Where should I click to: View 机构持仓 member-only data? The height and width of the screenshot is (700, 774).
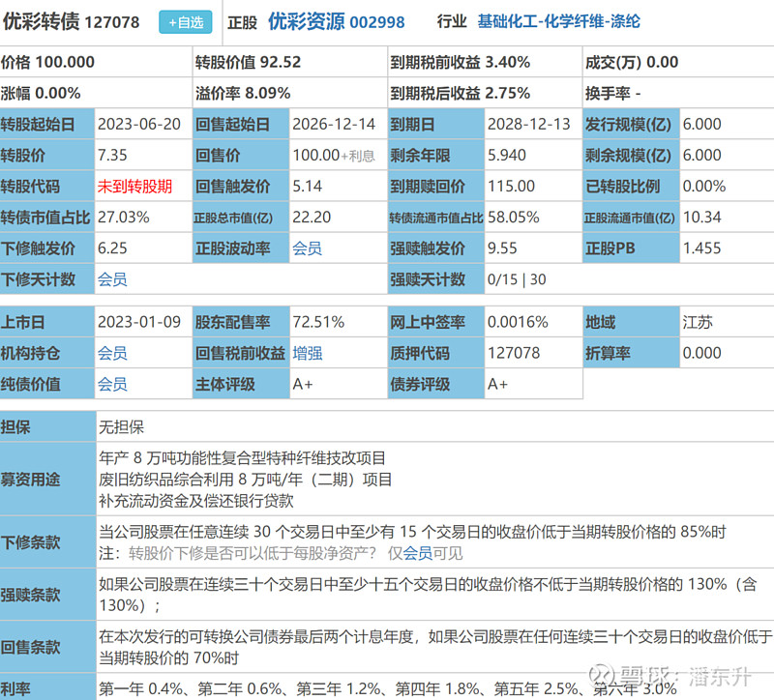click(111, 353)
